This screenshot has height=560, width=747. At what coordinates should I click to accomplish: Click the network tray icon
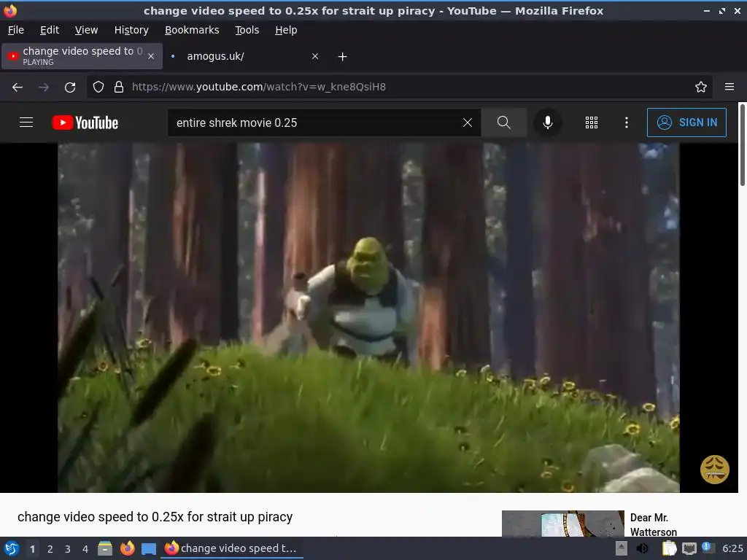689,548
